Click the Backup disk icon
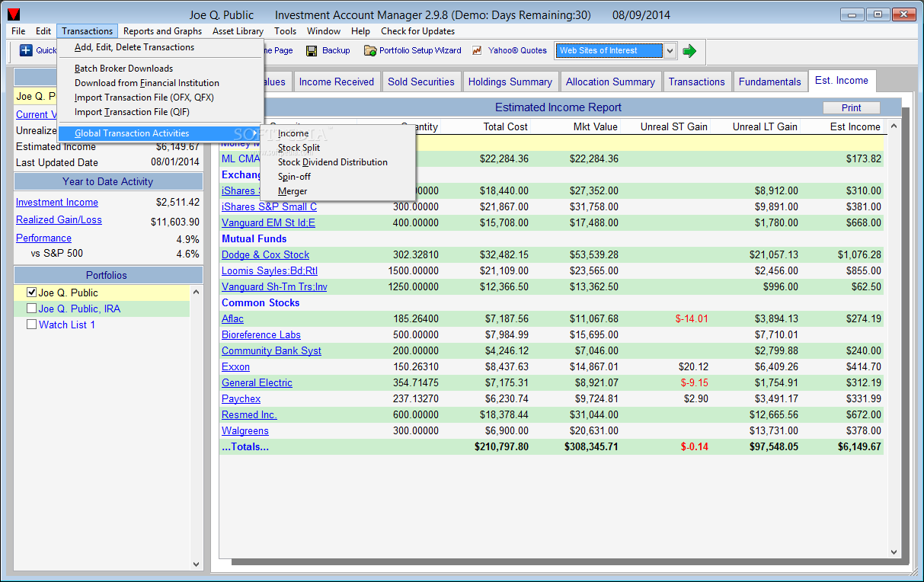 tap(312, 51)
